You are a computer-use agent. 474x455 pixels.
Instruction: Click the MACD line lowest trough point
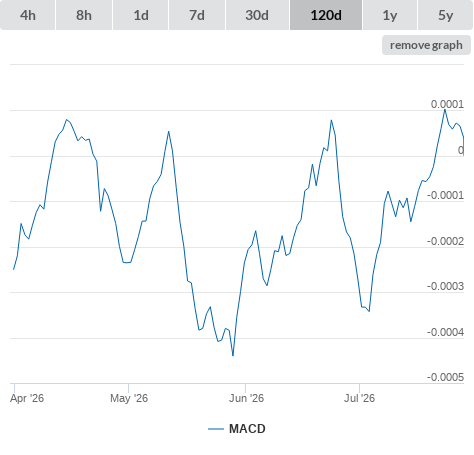[233, 355]
